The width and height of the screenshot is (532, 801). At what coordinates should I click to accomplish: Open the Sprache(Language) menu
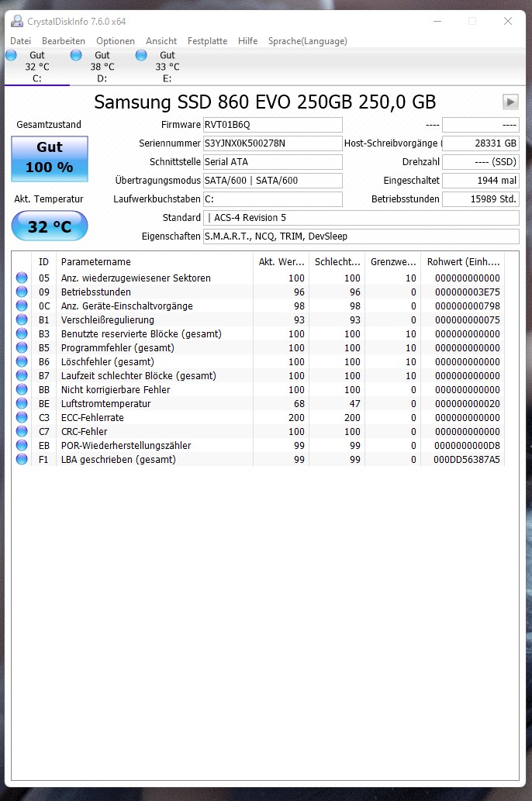pos(308,41)
